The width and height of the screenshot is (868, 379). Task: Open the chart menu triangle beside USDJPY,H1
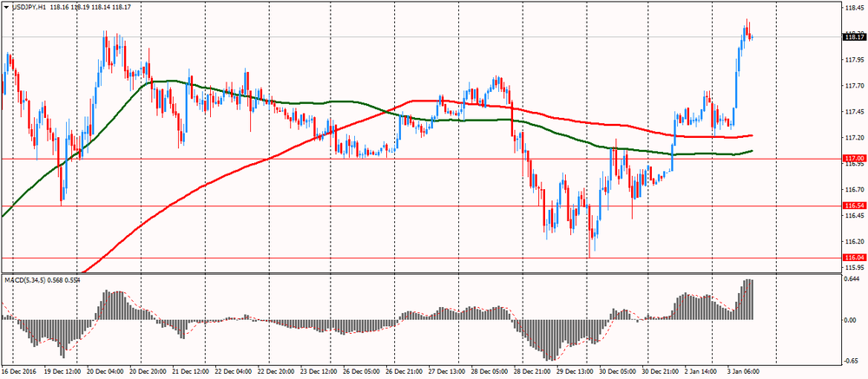(6, 7)
